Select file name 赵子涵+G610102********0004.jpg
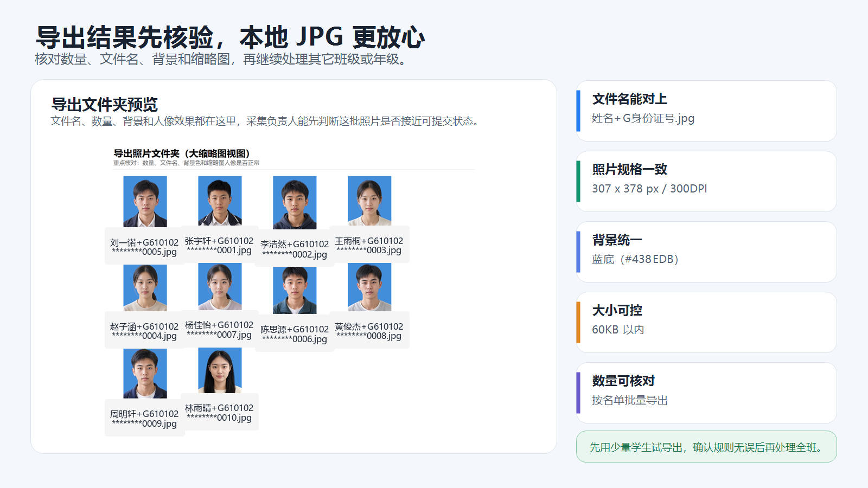Viewport: 868px width, 488px height. pyautogui.click(x=144, y=331)
